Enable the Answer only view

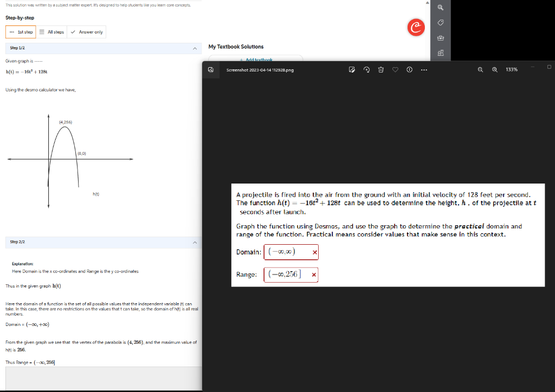tap(86, 31)
